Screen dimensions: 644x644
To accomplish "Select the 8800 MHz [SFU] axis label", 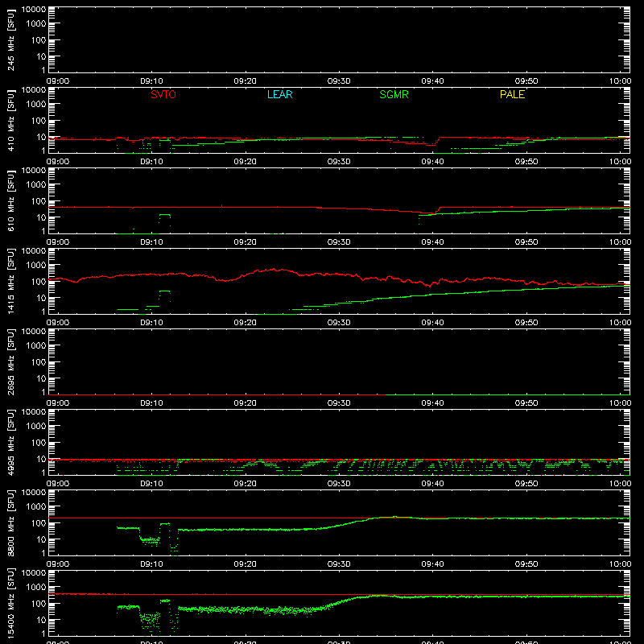I will (x=10, y=522).
